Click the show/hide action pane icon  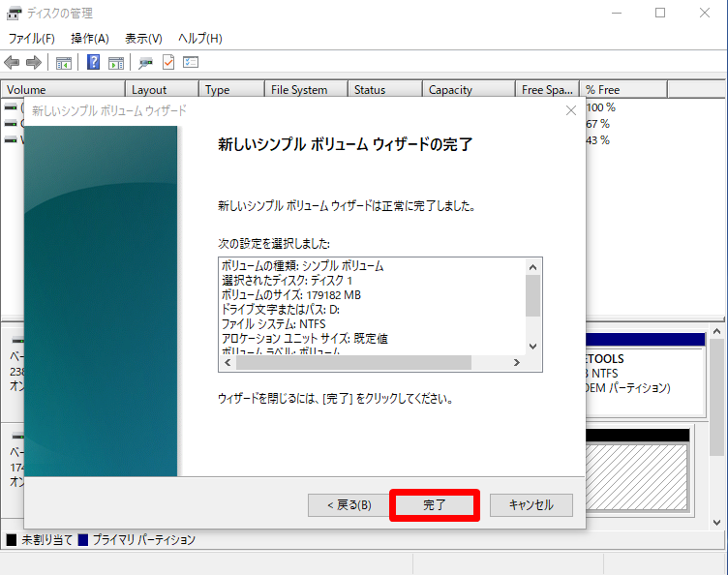tap(116, 62)
